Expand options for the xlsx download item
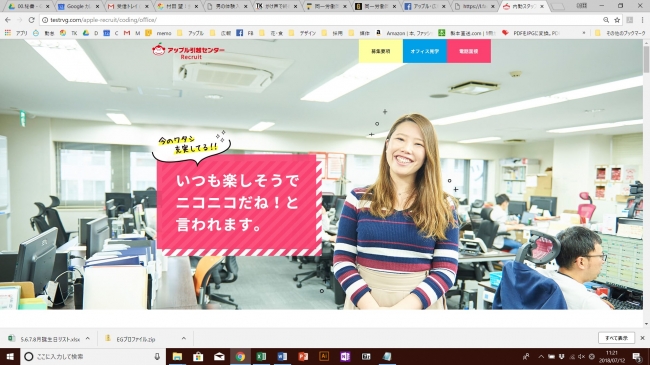The height and width of the screenshot is (365, 650). (88, 339)
